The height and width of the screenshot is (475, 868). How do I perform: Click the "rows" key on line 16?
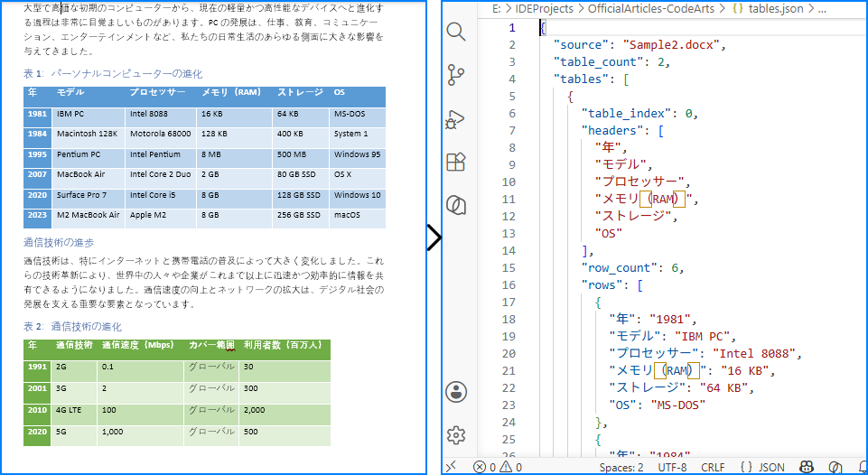pyautogui.click(x=602, y=285)
